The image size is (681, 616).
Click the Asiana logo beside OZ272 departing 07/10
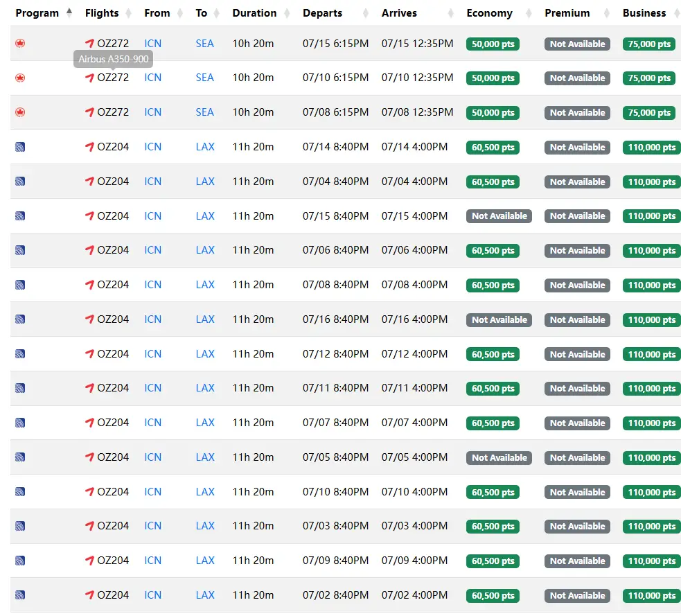(x=89, y=78)
